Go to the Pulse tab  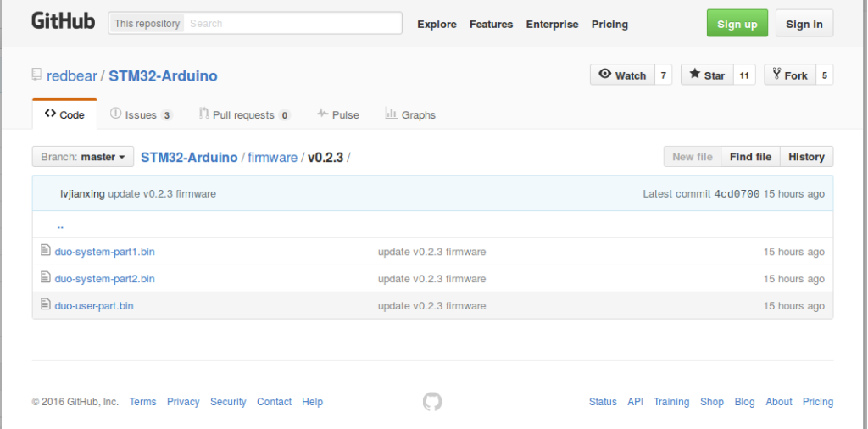click(338, 114)
